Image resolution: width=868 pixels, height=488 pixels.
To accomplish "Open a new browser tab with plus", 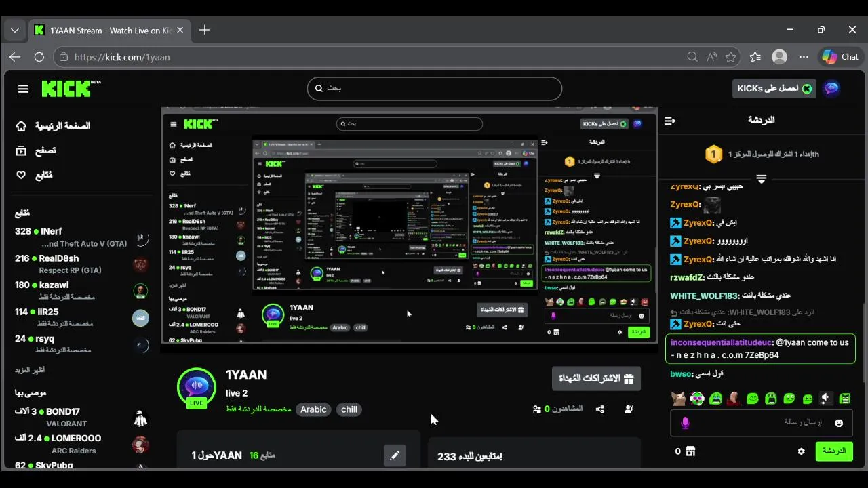I will click(204, 30).
